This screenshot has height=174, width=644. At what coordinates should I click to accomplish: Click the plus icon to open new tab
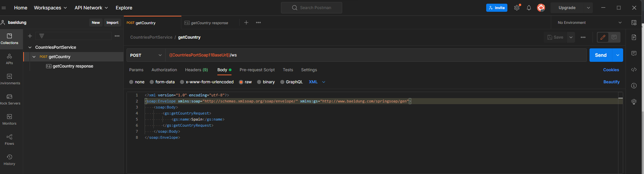[x=246, y=23]
